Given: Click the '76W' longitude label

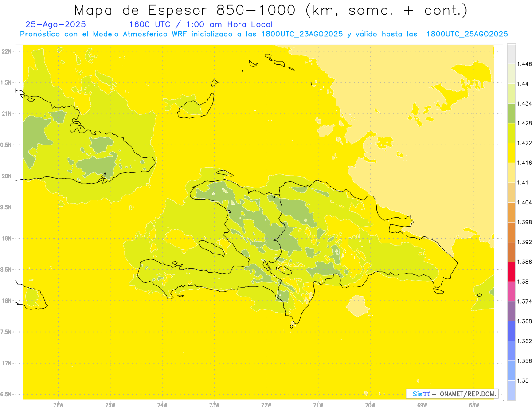Looking at the screenshot, I should (x=58, y=405).
